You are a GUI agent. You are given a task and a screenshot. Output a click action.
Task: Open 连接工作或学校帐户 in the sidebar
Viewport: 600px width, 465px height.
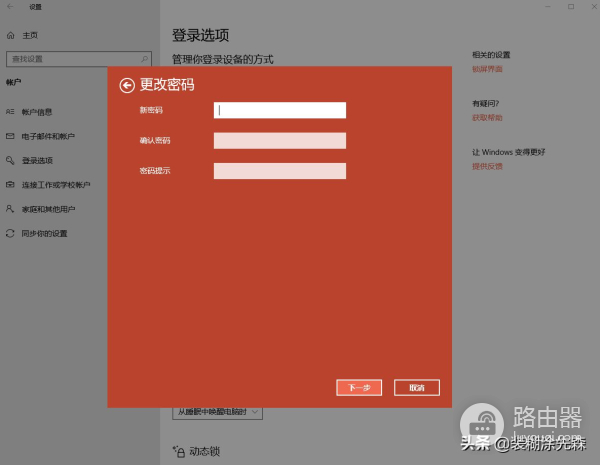(x=56, y=185)
